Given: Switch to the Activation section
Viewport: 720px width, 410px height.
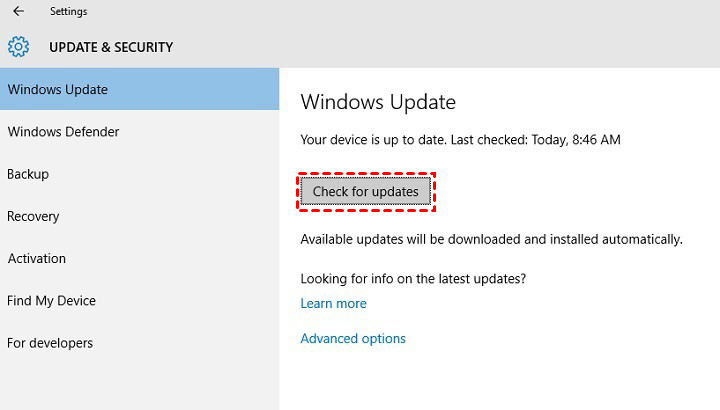Looking at the screenshot, I should pyautogui.click(x=37, y=258).
